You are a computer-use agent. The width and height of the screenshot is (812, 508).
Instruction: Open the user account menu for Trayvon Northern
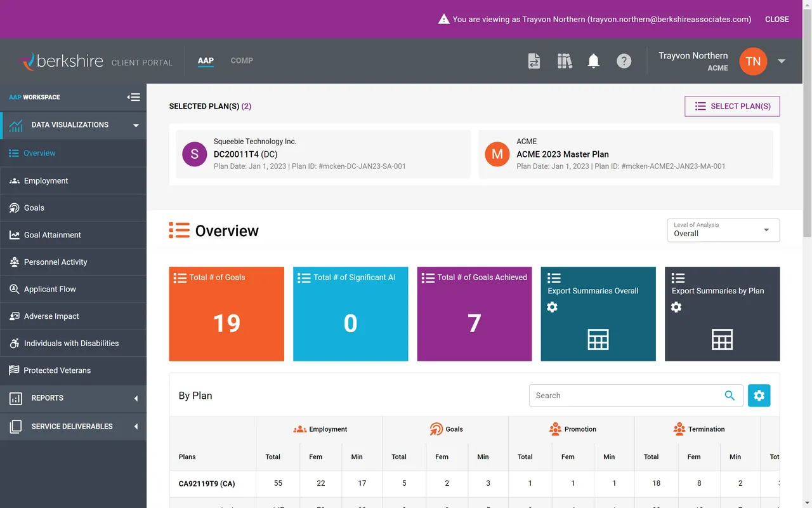(781, 61)
